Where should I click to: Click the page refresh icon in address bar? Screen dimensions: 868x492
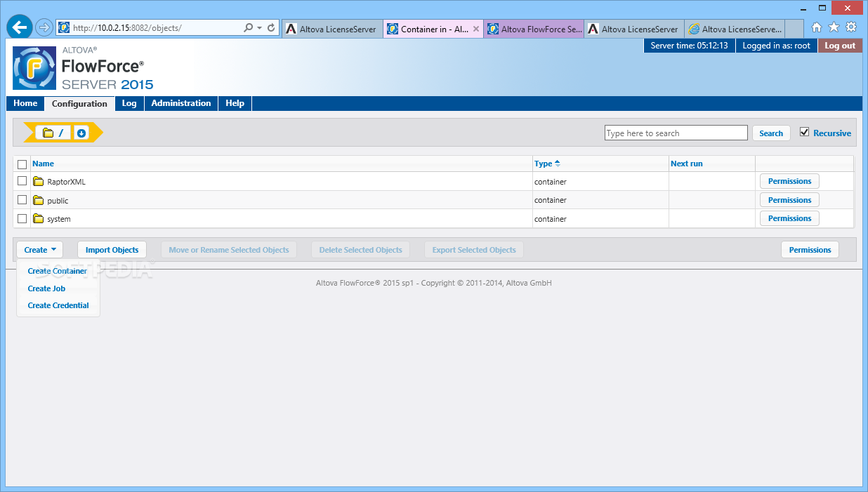[271, 28]
